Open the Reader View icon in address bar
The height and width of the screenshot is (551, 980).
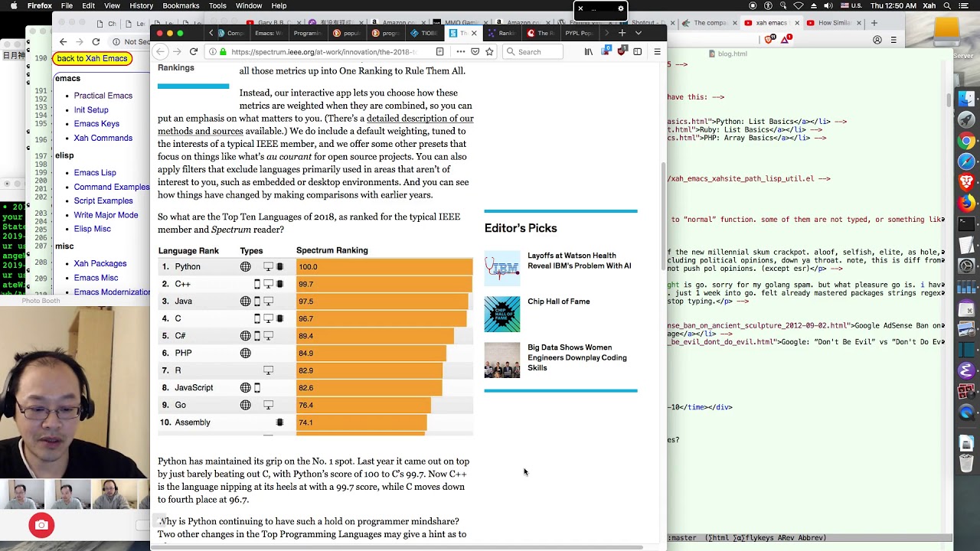pyautogui.click(x=439, y=51)
